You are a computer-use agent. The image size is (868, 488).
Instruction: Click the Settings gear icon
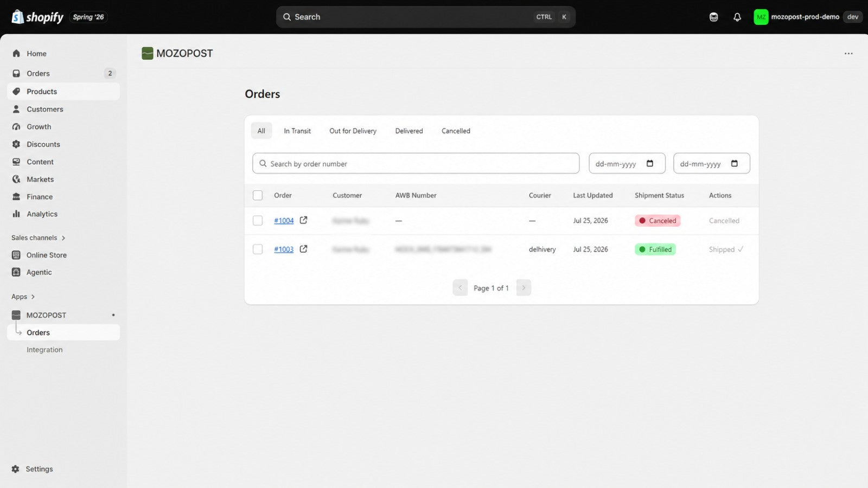[15, 469]
